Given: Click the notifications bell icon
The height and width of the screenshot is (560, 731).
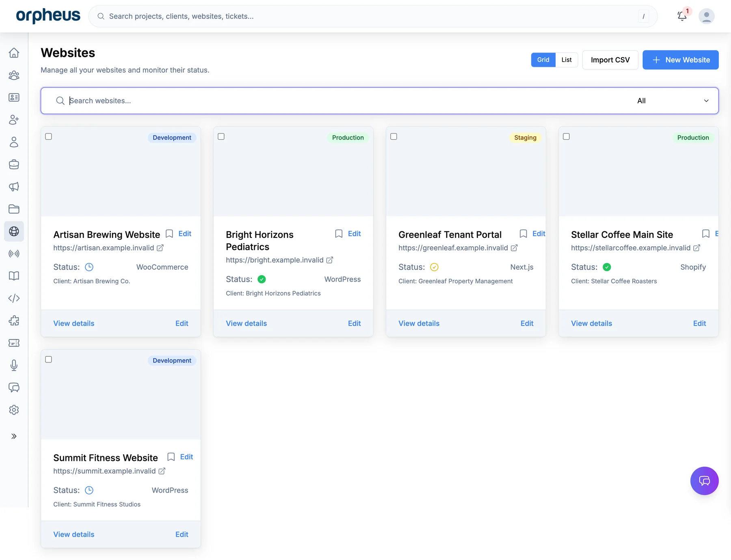Looking at the screenshot, I should [682, 16].
